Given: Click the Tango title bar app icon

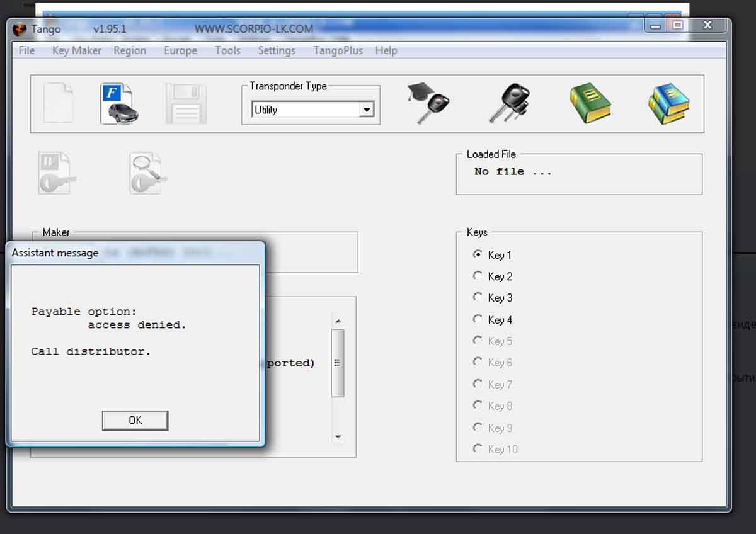Looking at the screenshot, I should 19,29.
